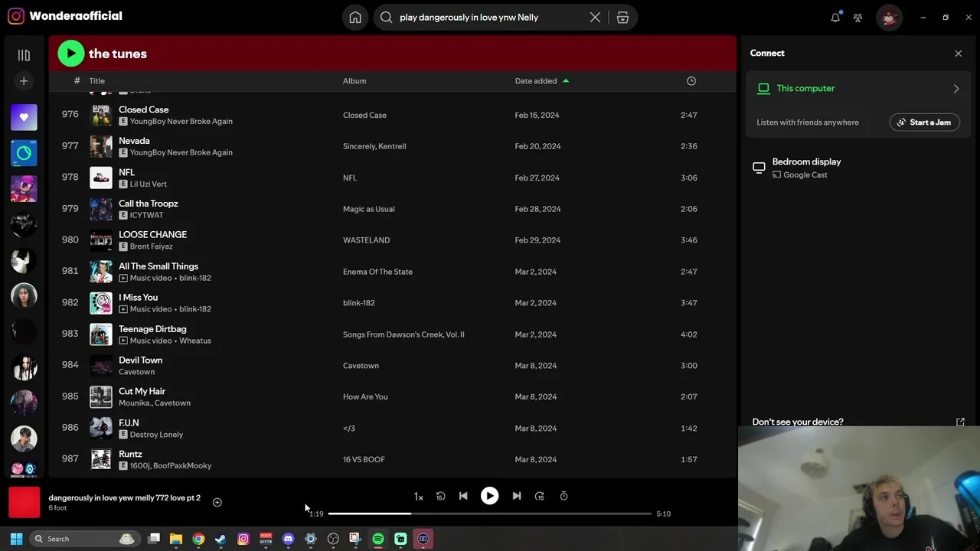Viewport: 980px width, 551px height.
Task: Open File Explorer from the taskbar
Action: pos(176,539)
